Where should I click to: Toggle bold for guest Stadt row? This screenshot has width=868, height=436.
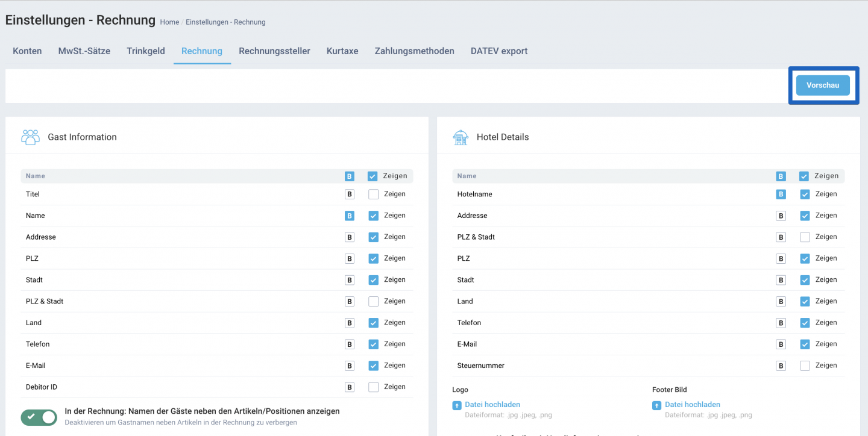pyautogui.click(x=350, y=280)
